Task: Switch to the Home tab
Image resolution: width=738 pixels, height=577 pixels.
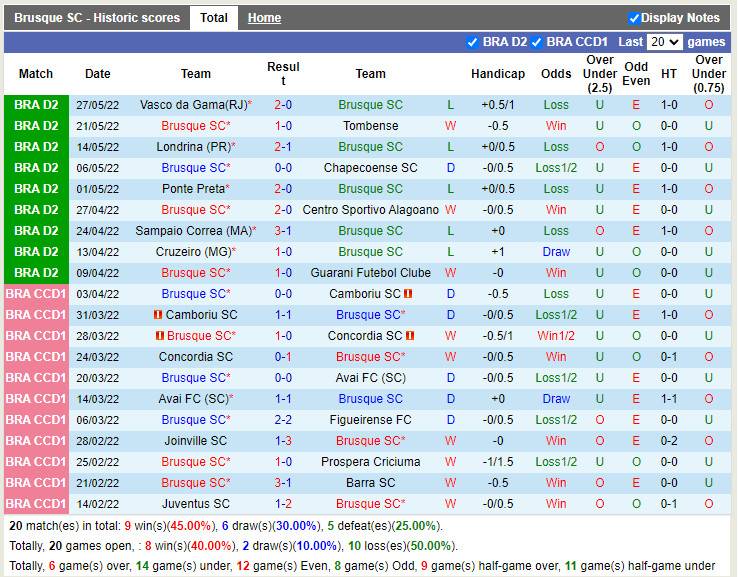Action: [x=264, y=18]
